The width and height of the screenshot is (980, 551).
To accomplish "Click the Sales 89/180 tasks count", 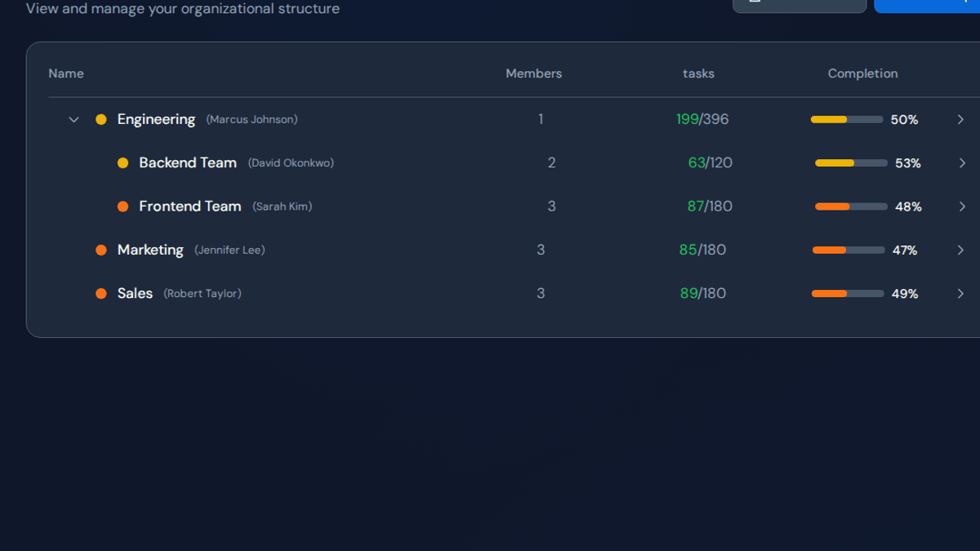I will pyautogui.click(x=702, y=293).
